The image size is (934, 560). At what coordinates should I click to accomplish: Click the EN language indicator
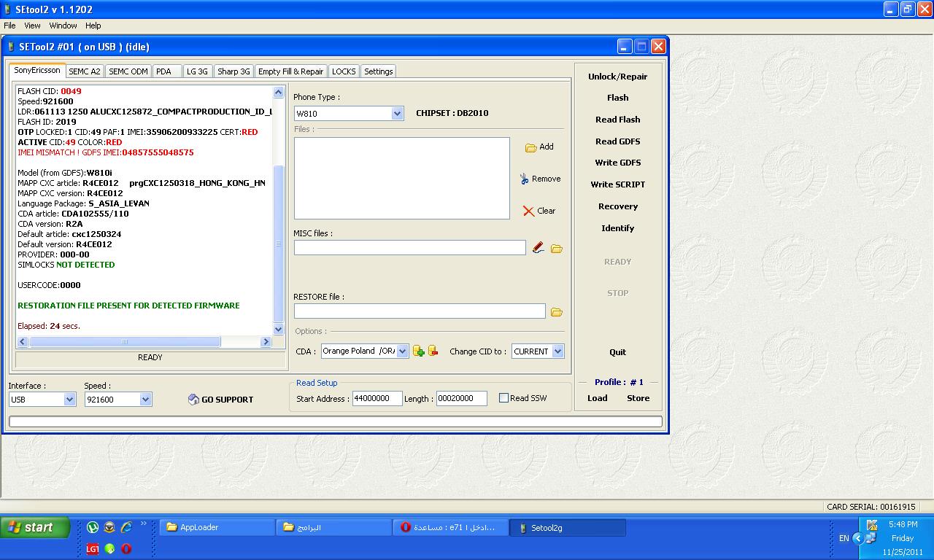point(844,538)
